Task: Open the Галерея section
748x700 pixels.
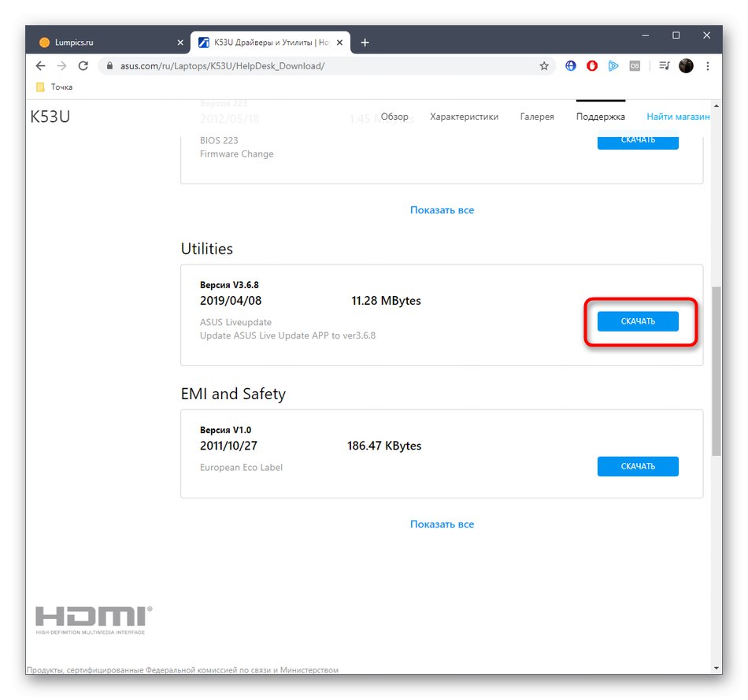Action: click(537, 117)
